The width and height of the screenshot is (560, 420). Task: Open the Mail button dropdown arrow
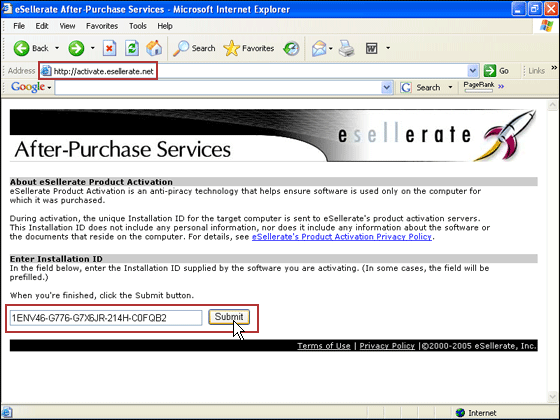pyautogui.click(x=331, y=48)
